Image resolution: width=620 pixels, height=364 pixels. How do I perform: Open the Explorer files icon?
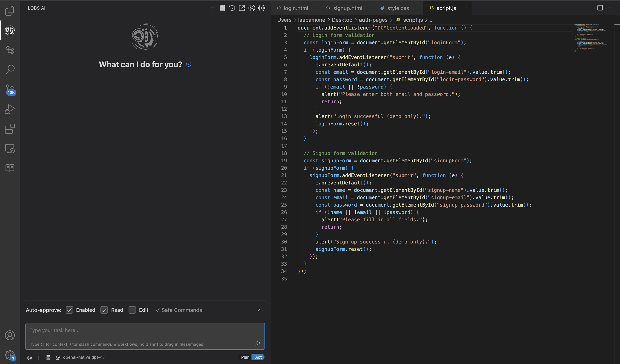click(10, 10)
